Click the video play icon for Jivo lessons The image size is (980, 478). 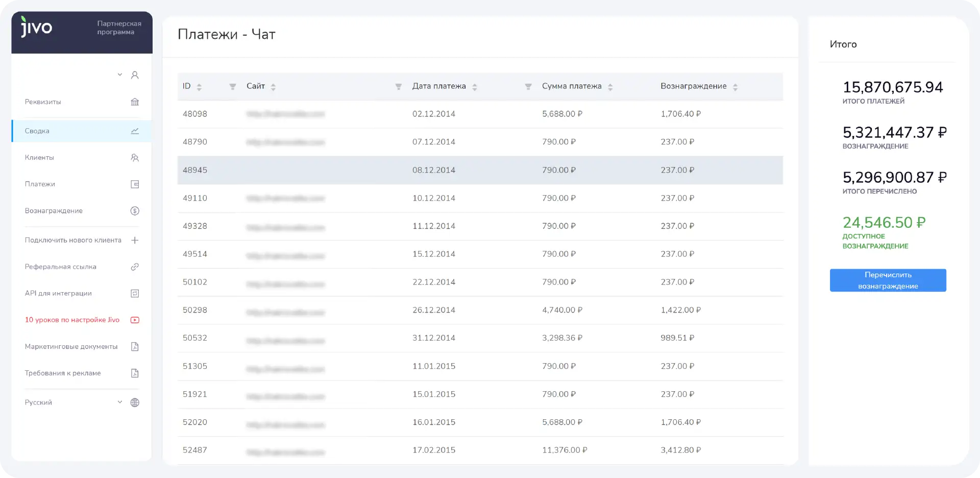[135, 320]
